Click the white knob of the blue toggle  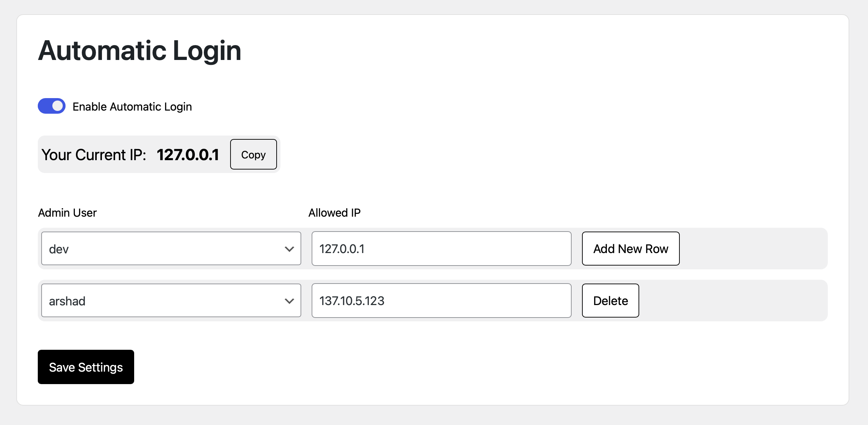[58, 106]
